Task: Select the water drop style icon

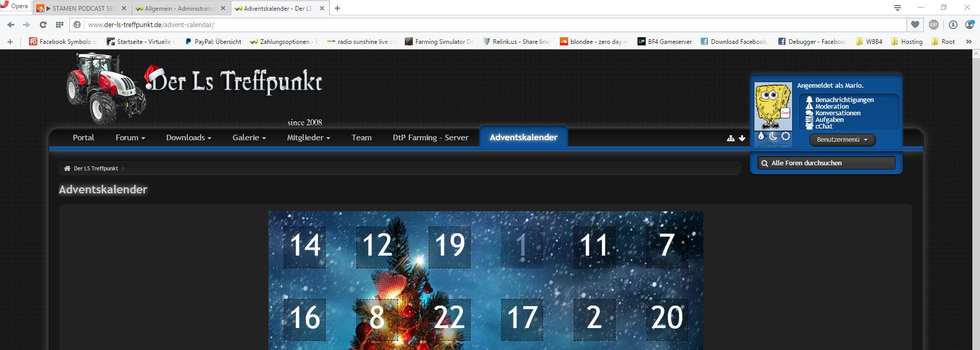Action: tap(761, 136)
